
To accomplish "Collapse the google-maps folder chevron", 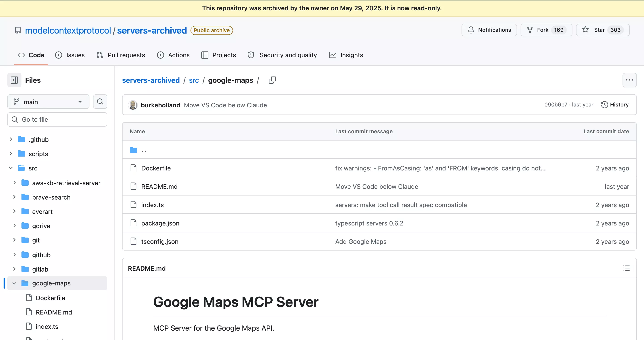I will click(x=14, y=283).
